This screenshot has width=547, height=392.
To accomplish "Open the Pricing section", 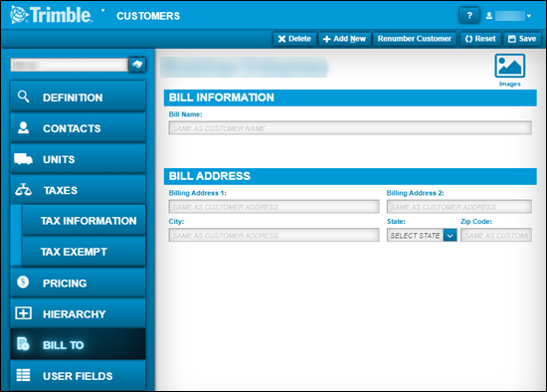I will pyautogui.click(x=78, y=283).
